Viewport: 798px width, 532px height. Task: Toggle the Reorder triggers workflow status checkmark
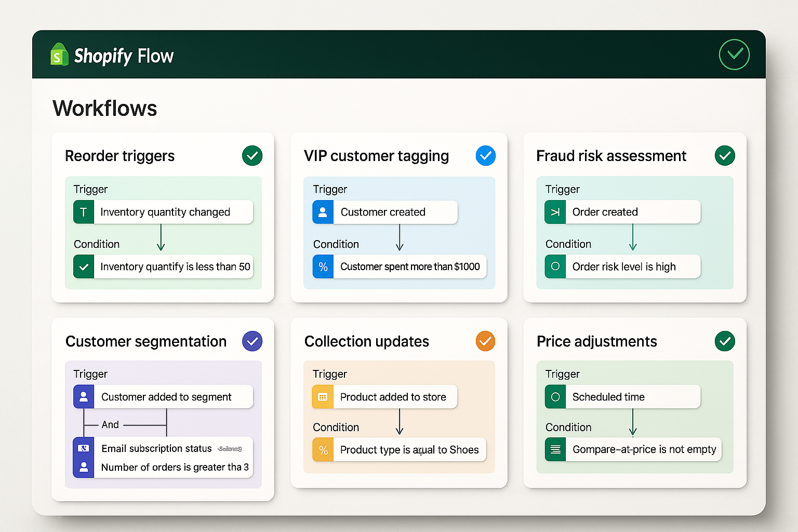click(252, 155)
